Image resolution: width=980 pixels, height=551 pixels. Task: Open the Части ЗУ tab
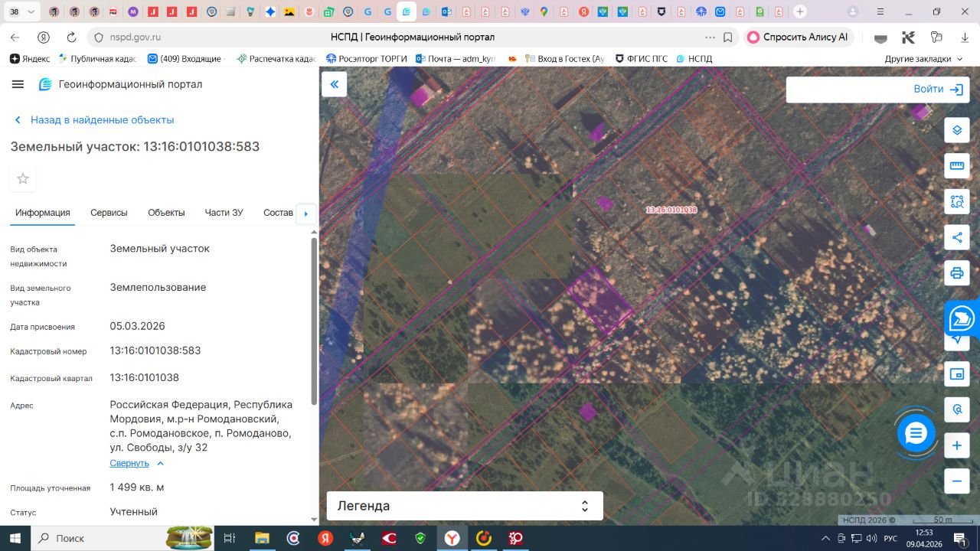[x=224, y=213]
